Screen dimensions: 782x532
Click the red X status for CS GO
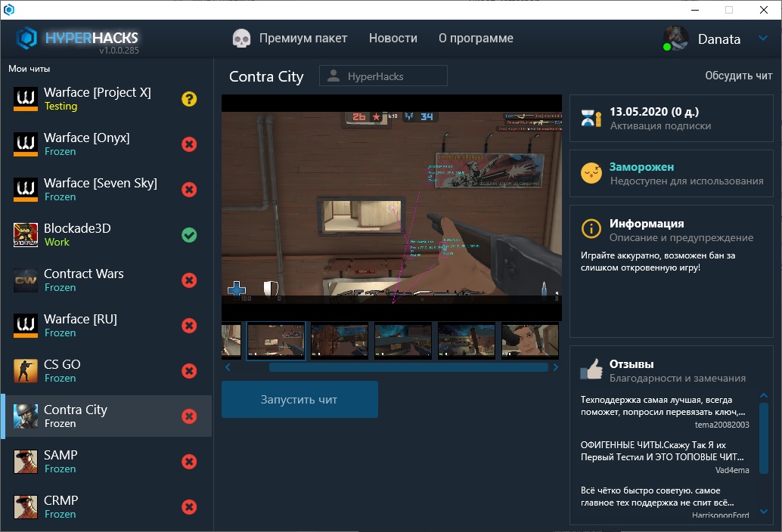tap(189, 371)
